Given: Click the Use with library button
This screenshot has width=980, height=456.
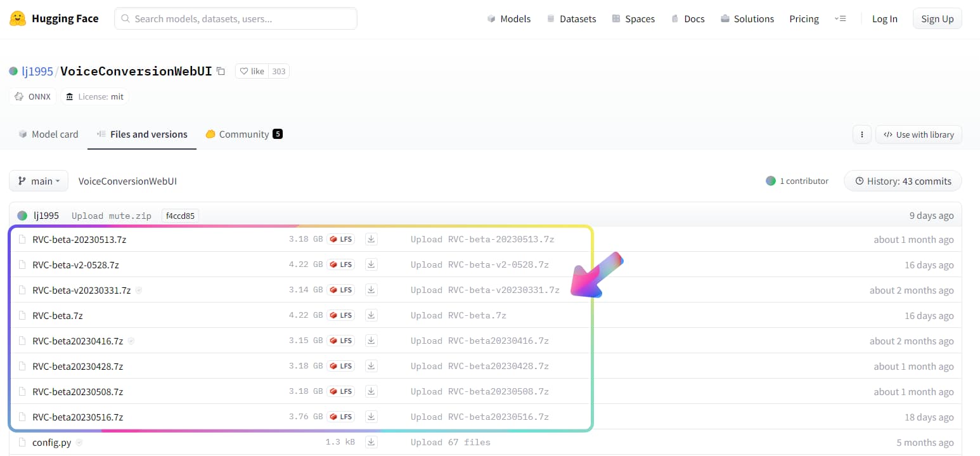Looking at the screenshot, I should click(x=919, y=134).
